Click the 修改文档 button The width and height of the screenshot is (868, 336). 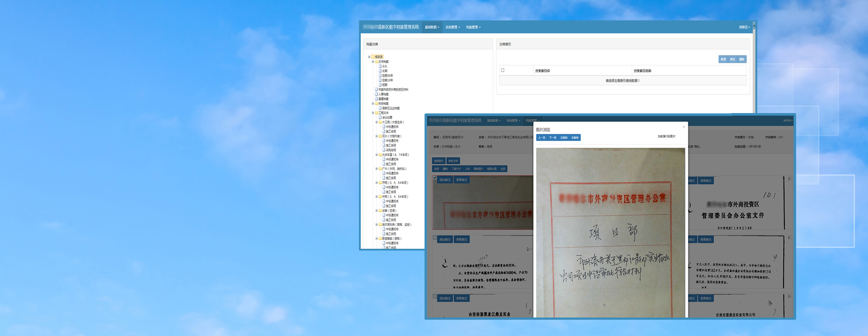[x=453, y=161]
